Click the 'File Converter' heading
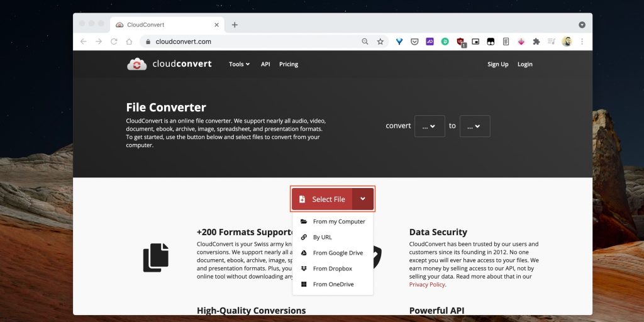The height and width of the screenshot is (322, 644). [x=166, y=108]
